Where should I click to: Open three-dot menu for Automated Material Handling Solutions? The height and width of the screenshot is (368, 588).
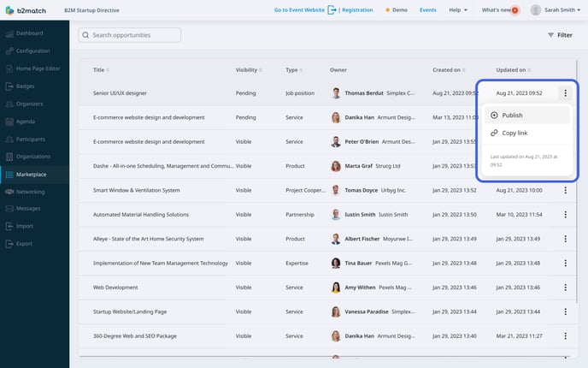(565, 215)
